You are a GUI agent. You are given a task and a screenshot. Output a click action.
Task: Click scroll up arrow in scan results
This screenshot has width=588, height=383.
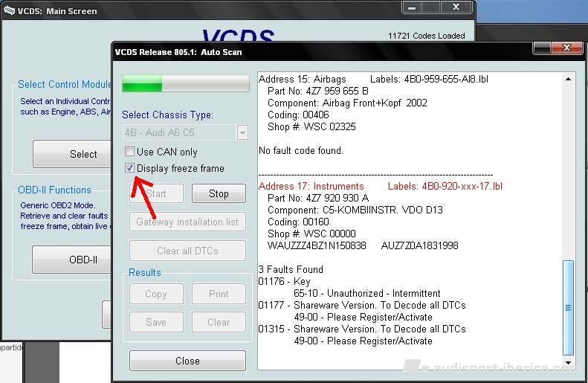[569, 79]
